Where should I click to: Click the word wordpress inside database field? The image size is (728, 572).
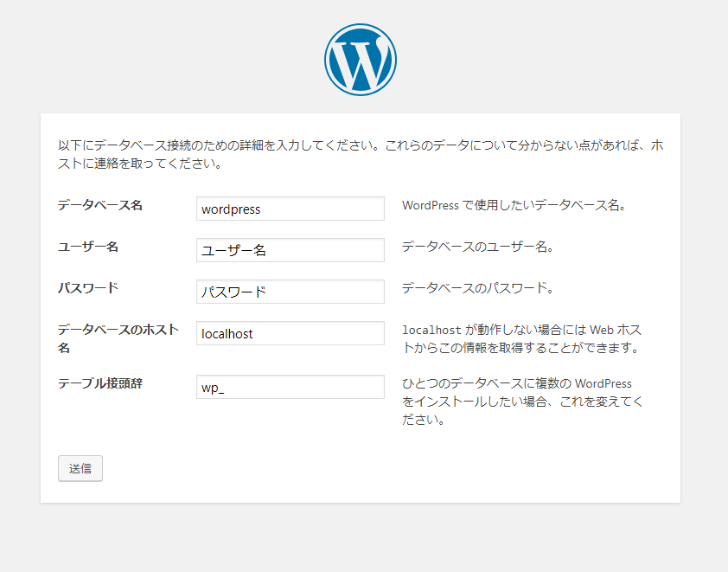tap(231, 209)
